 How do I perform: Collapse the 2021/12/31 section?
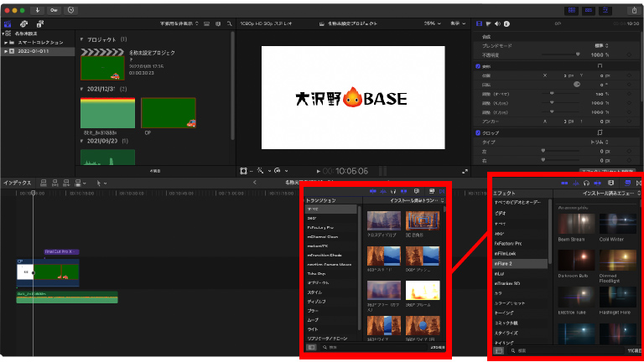[x=81, y=89]
